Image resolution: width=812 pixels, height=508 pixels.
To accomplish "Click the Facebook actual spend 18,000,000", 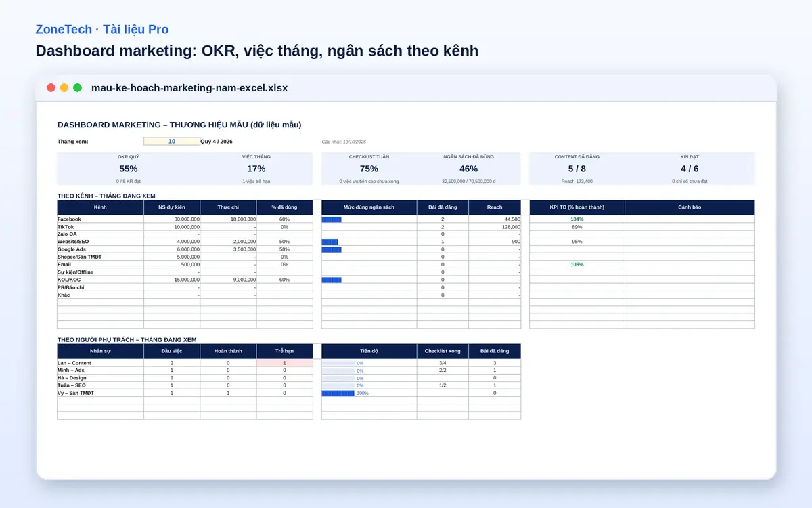I will click(228, 219).
